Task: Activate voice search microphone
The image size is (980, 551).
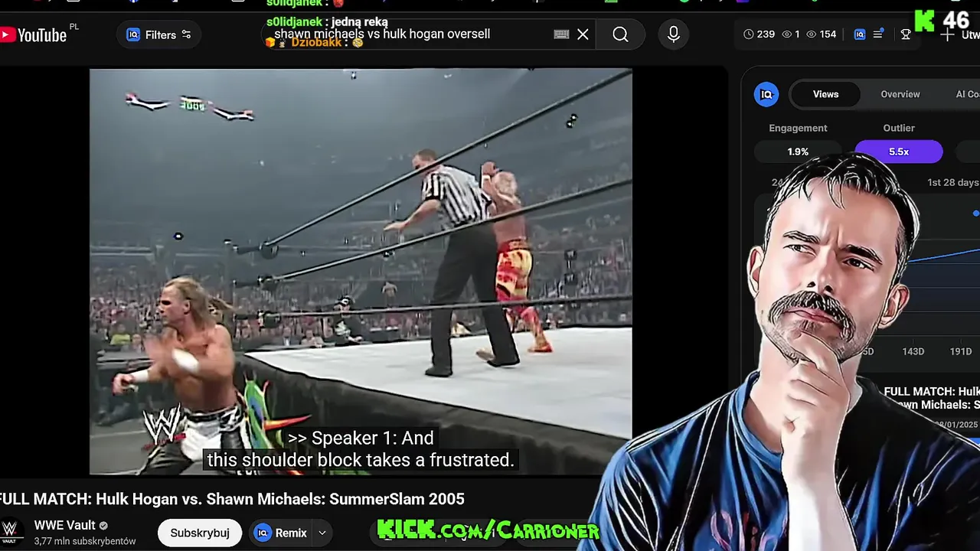Action: [x=674, y=34]
